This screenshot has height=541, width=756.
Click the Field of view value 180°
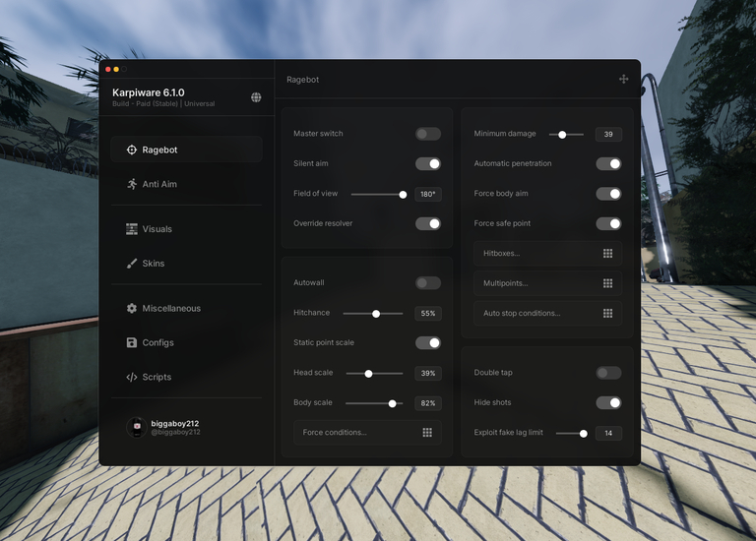pyautogui.click(x=428, y=194)
